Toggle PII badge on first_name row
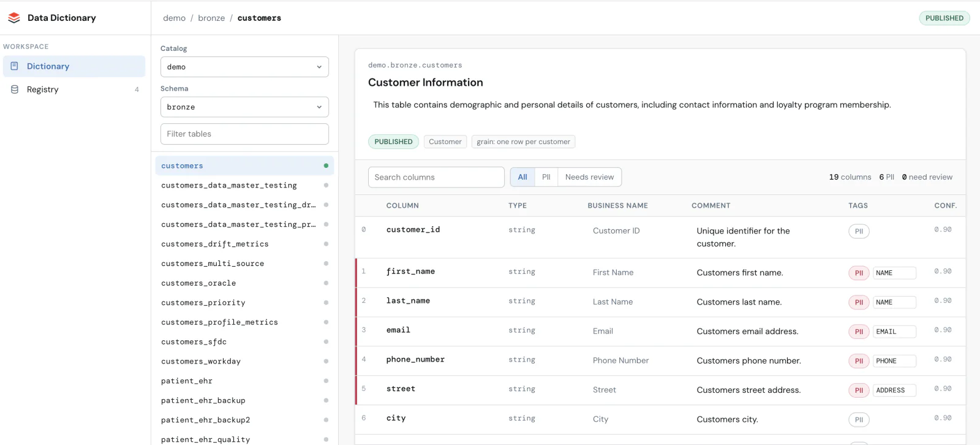The width and height of the screenshot is (980, 445). 859,273
